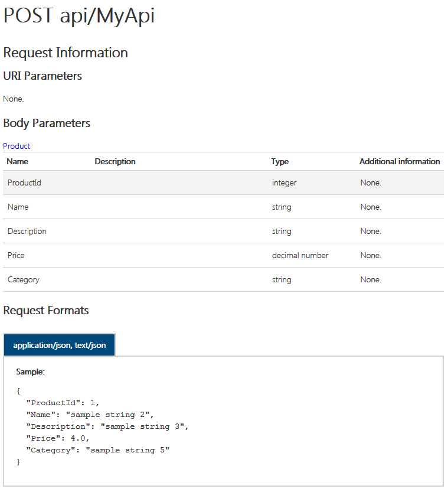Open the Product type link
Viewport: 448px width, 492px height.
point(17,146)
